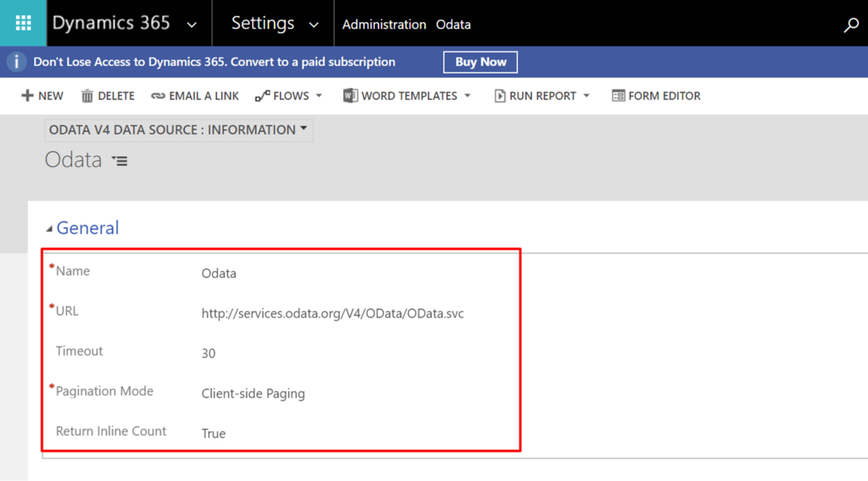This screenshot has width=868, height=481.
Task: Toggle Return Inline Count True value
Action: (214, 434)
